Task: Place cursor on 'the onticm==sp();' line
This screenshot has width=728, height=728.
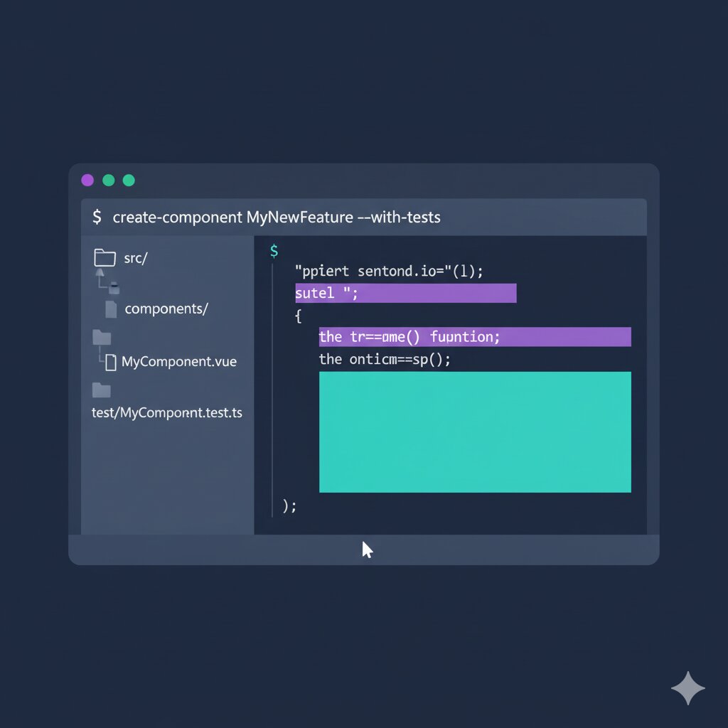Action: coord(385,359)
